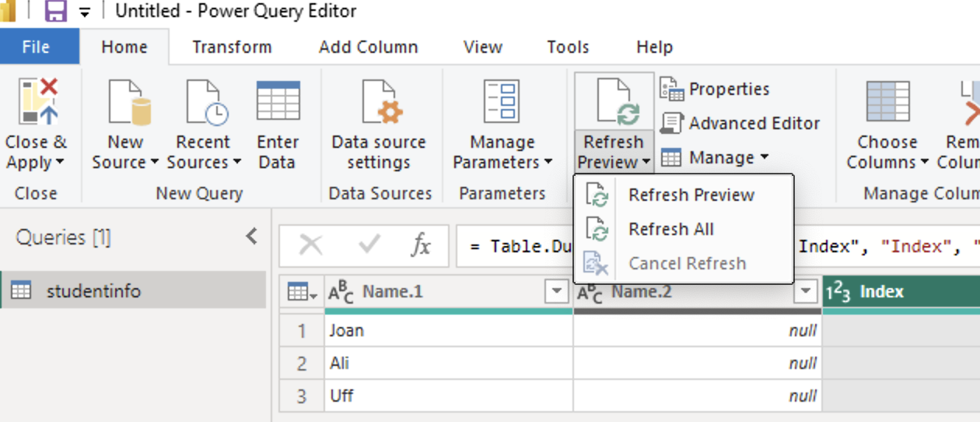
Task: Click the Close & Apply icon
Action: point(39,101)
